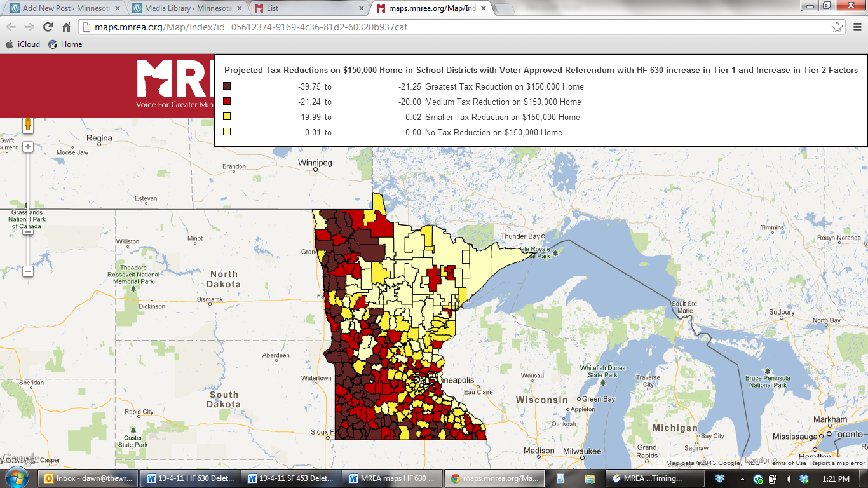The image size is (868, 488).
Task: Open the Windows Start button
Action: [x=17, y=478]
